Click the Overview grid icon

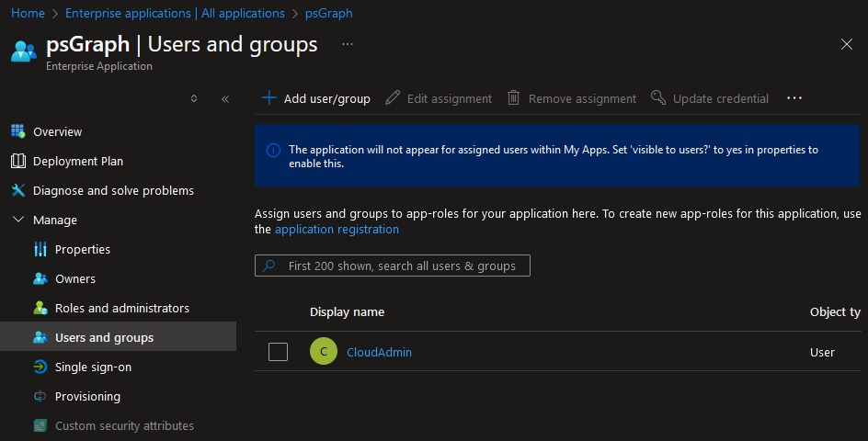pyautogui.click(x=18, y=131)
